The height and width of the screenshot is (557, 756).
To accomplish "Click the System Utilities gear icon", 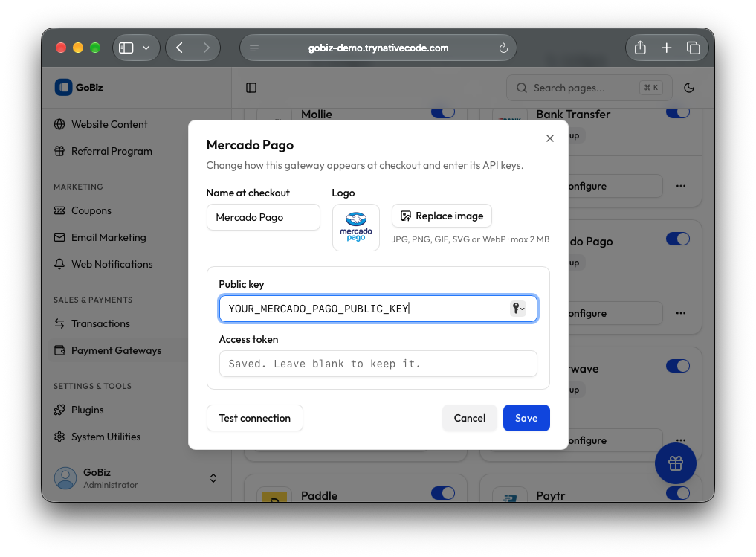I will (x=59, y=437).
